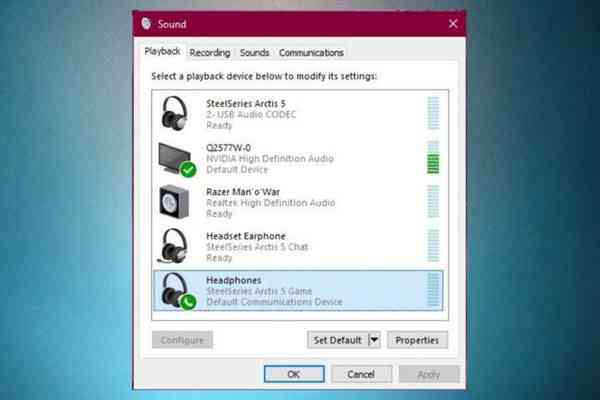The image size is (600, 400).
Task: Select the SteelSeries Arctis 5 headphones icon
Action: tap(174, 114)
